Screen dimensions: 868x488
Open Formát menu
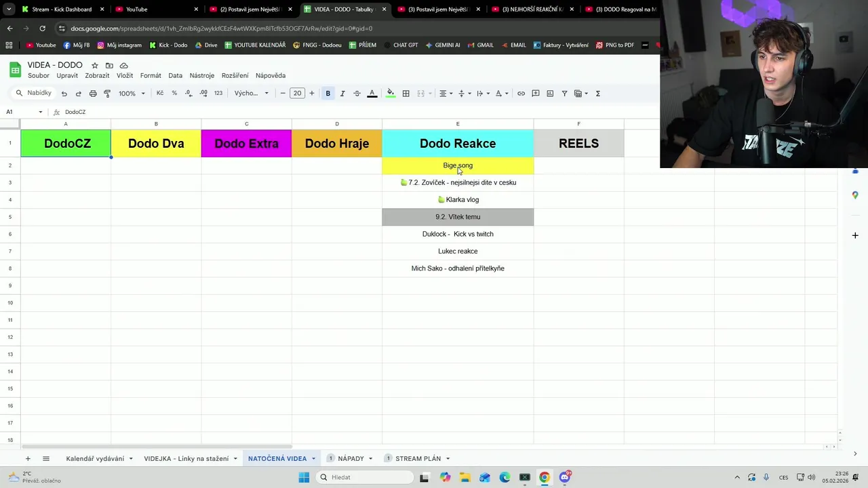click(151, 75)
